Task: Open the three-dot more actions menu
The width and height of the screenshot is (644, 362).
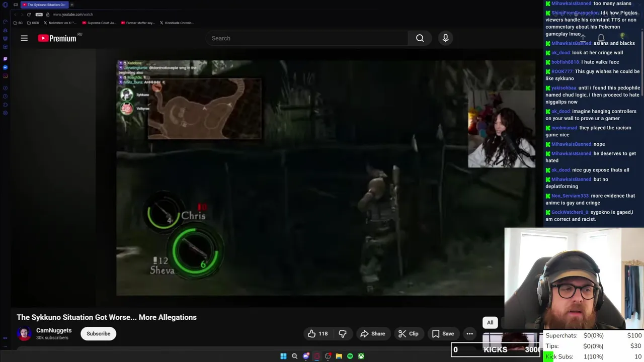Action: pos(469,334)
